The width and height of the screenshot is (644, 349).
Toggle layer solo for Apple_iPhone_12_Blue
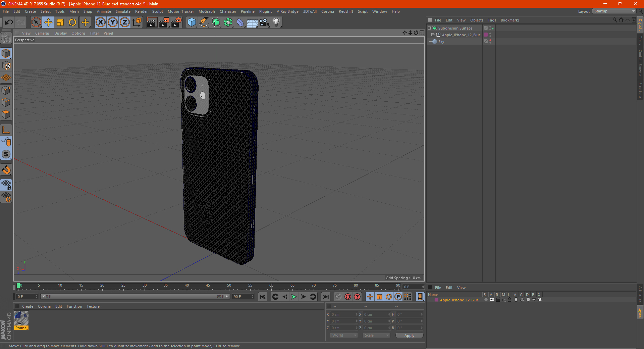click(x=486, y=300)
